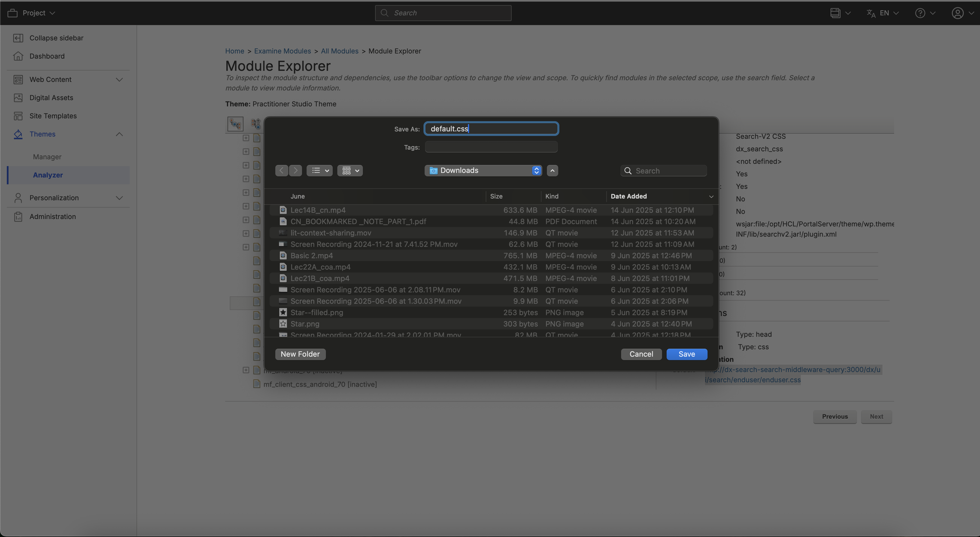980x537 pixels.
Task: Click the Tags input field
Action: 491,147
